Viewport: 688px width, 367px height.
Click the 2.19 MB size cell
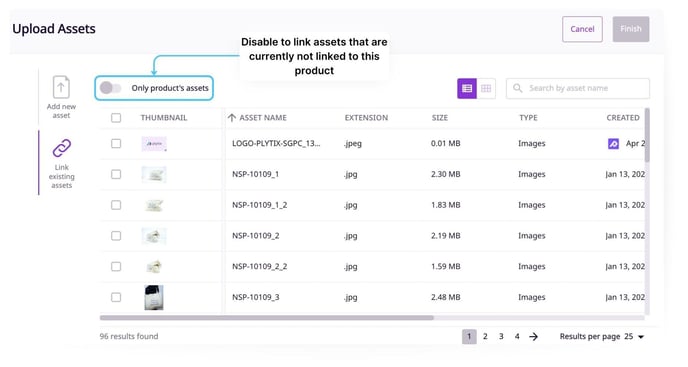click(445, 236)
